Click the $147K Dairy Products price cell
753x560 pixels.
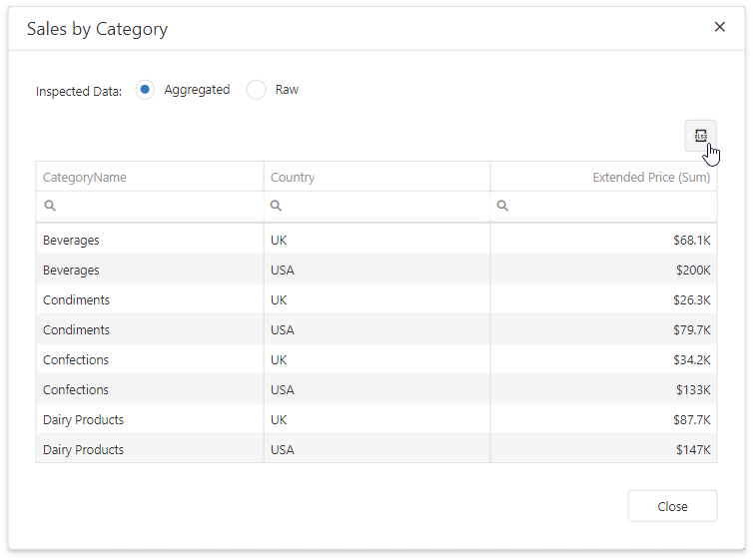pos(692,449)
